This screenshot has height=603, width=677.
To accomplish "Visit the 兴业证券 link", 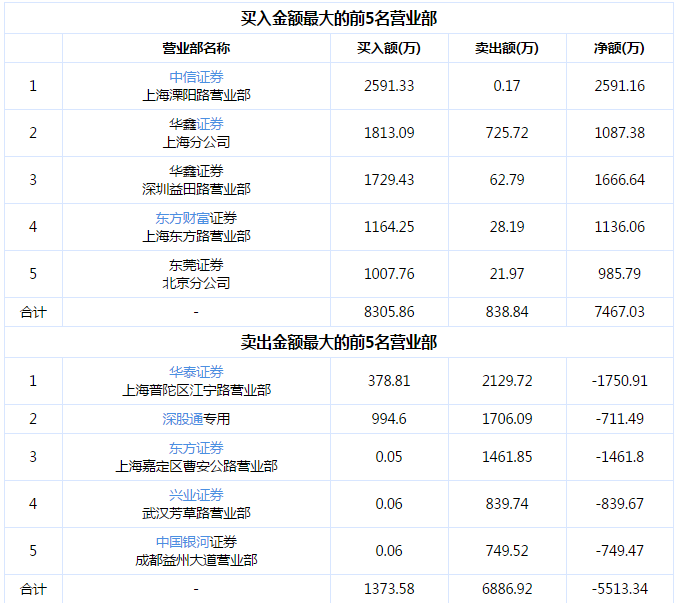I will tap(196, 495).
